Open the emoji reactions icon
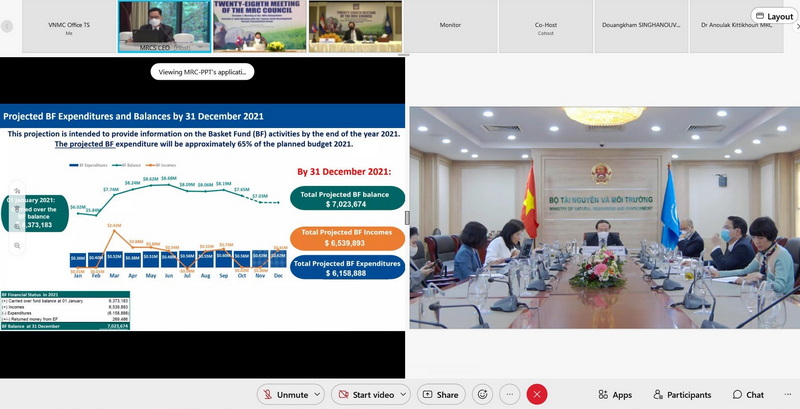The width and height of the screenshot is (800, 409). pos(482,394)
